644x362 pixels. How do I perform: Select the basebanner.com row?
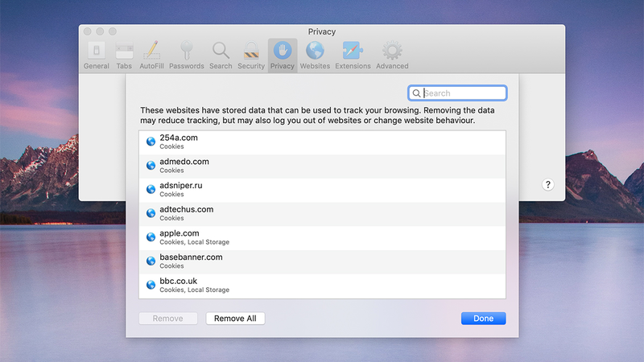pos(323,262)
